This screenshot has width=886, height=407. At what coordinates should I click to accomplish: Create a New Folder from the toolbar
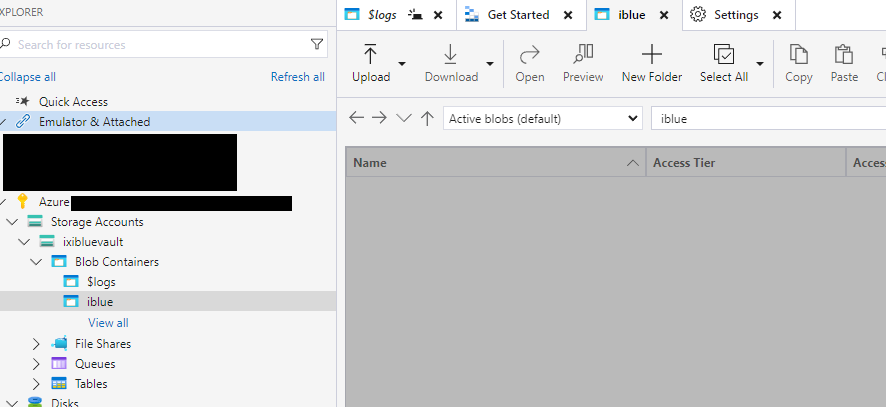point(651,62)
